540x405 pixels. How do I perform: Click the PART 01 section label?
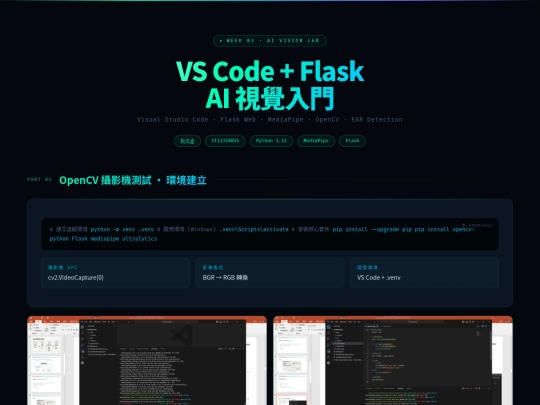[x=39, y=179]
